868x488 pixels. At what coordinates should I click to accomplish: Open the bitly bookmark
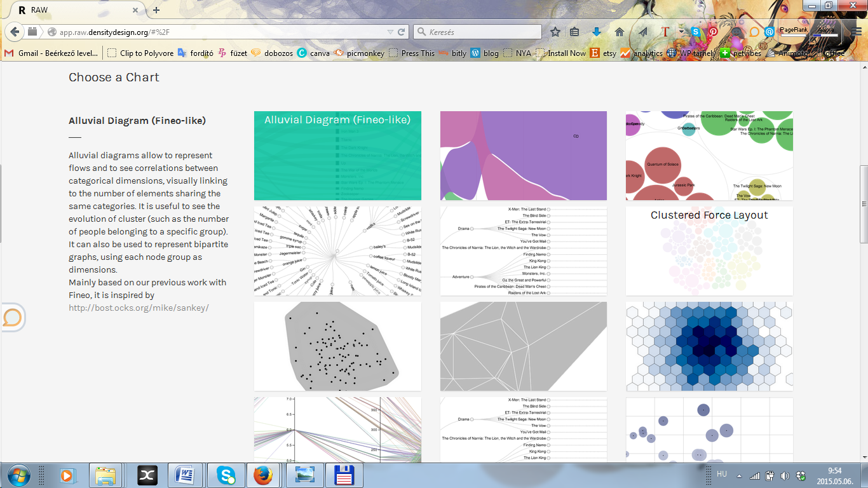452,53
